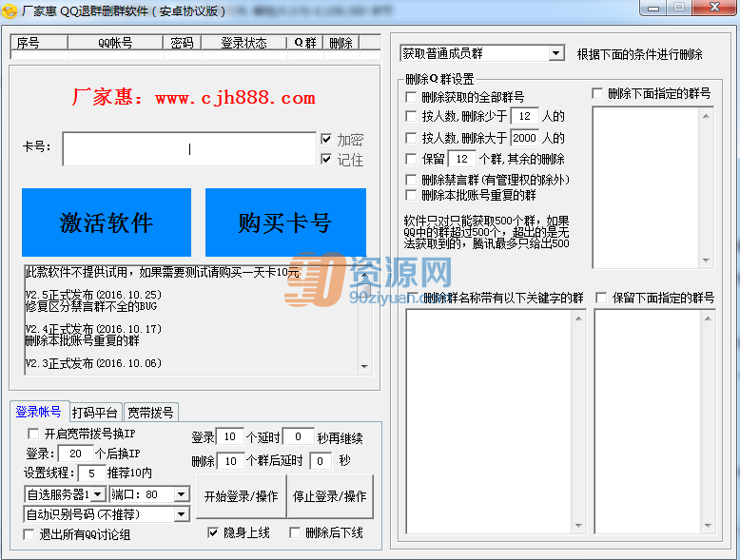Click the 开始登录/操作 button

click(242, 496)
